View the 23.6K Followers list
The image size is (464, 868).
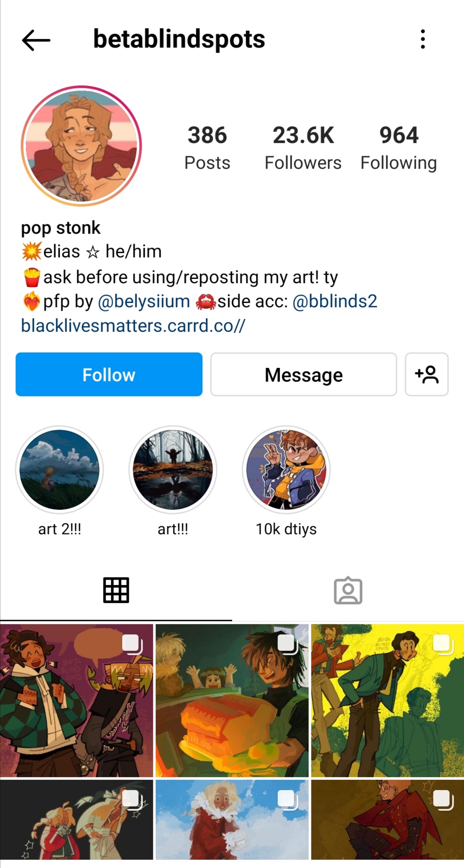303,148
